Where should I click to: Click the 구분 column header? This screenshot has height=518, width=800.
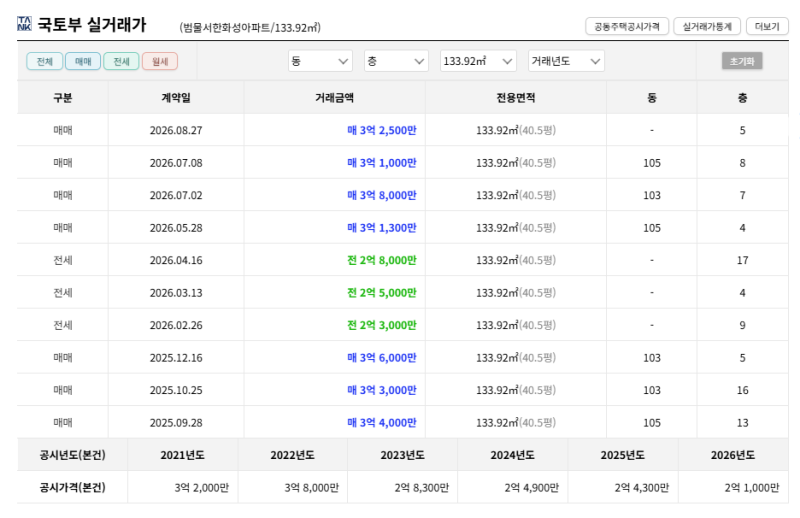click(x=63, y=97)
